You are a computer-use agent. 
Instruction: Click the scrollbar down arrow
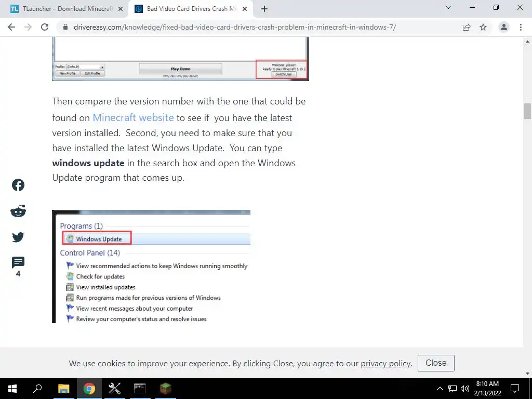527,374
